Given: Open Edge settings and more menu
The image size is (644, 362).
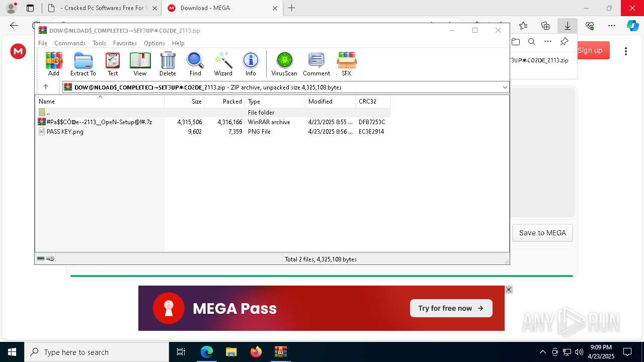Looking at the screenshot, I should pyautogui.click(x=612, y=26).
